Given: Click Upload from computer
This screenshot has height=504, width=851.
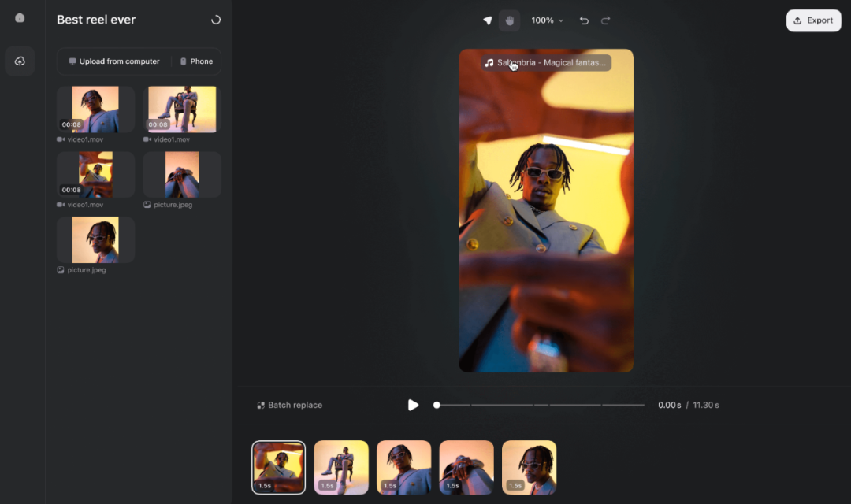Looking at the screenshot, I should [x=114, y=61].
